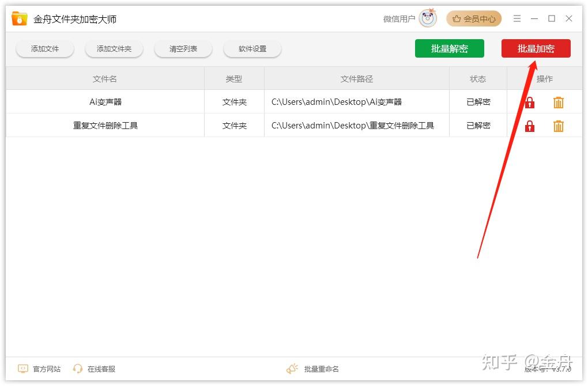
Task: Click the 文件名 column header
Action: (104, 79)
